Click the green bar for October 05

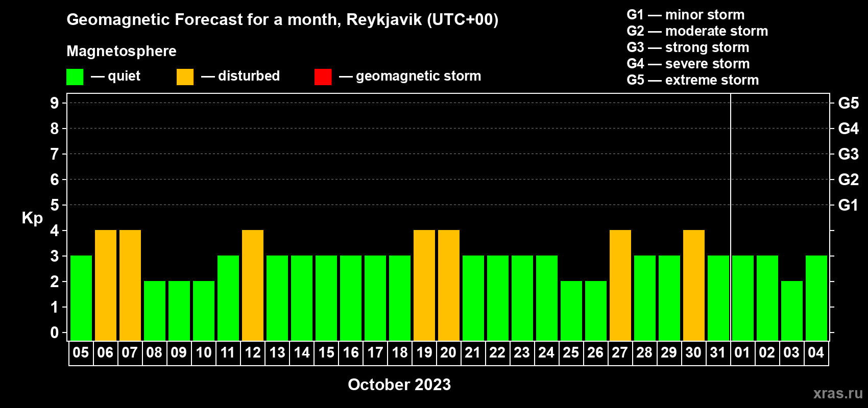click(81, 298)
